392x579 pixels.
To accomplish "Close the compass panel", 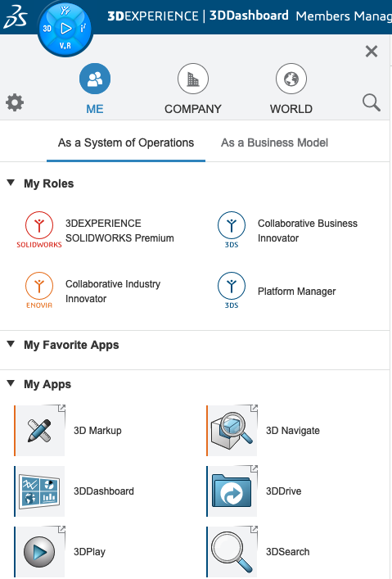I will 372,52.
